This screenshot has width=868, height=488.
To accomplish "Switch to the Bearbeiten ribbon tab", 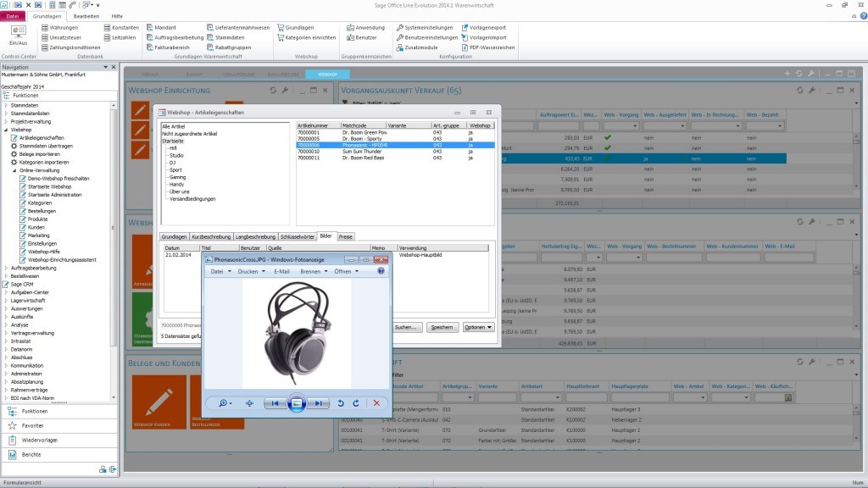I will [86, 16].
